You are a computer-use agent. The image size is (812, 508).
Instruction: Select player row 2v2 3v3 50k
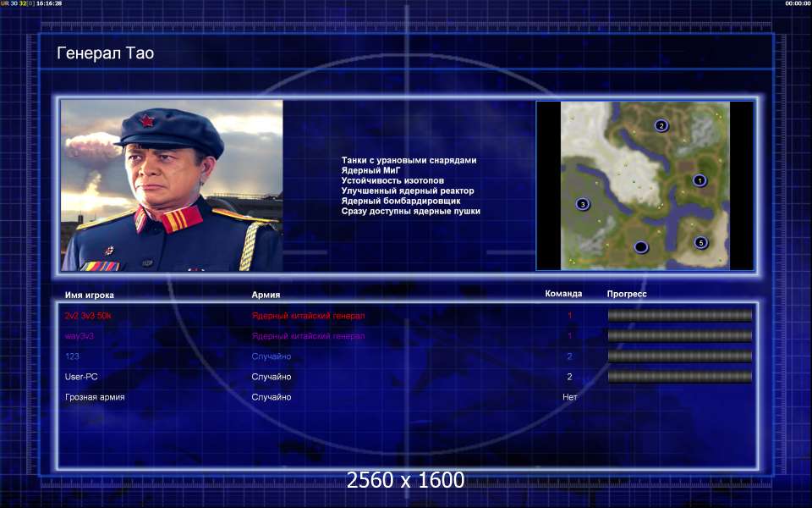408,315
